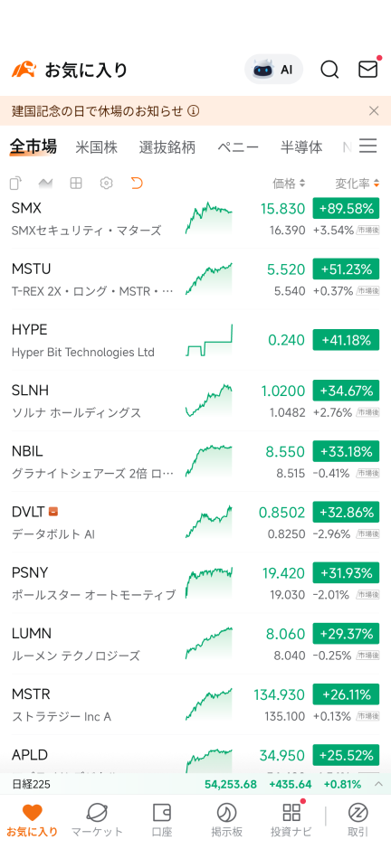Toggle the mini chart display icon
Screen dimensions: 391x868
(x=45, y=183)
